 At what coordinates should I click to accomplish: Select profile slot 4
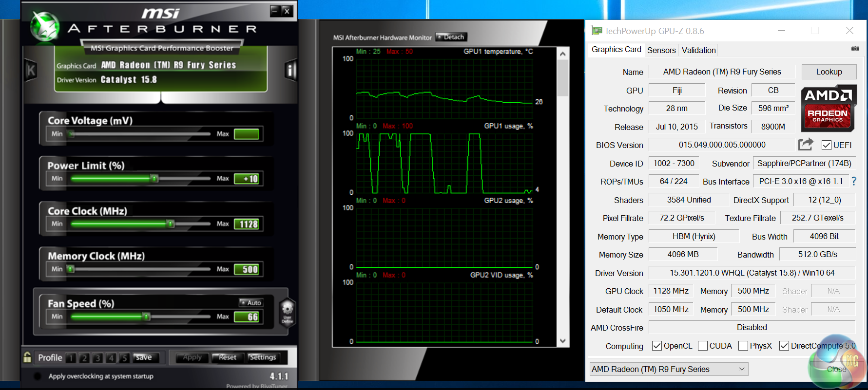click(x=111, y=358)
